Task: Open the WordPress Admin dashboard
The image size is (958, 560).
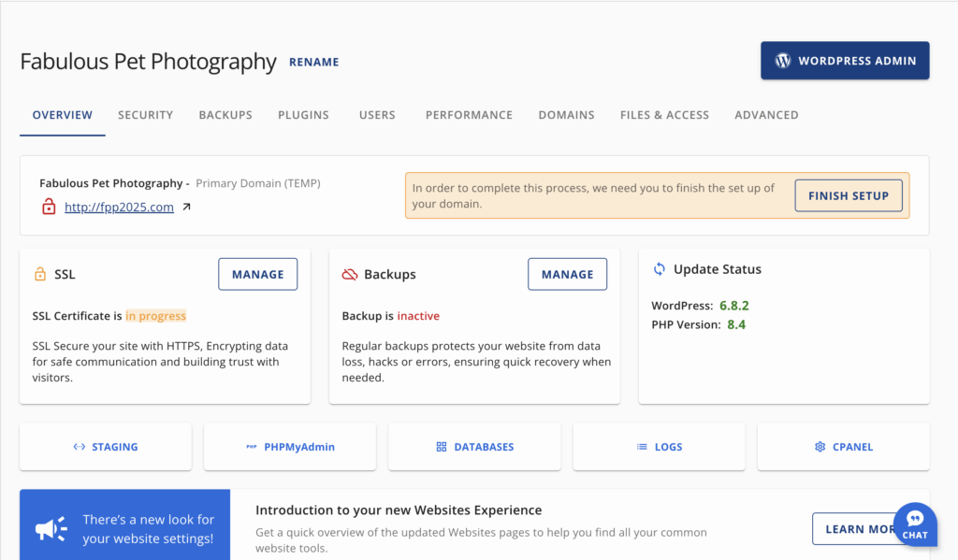Action: [x=844, y=61]
